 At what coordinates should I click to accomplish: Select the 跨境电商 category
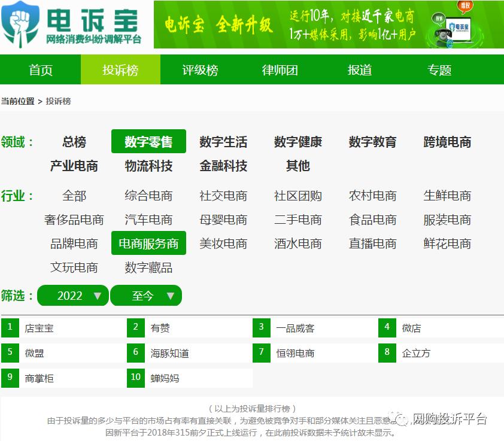coord(448,142)
